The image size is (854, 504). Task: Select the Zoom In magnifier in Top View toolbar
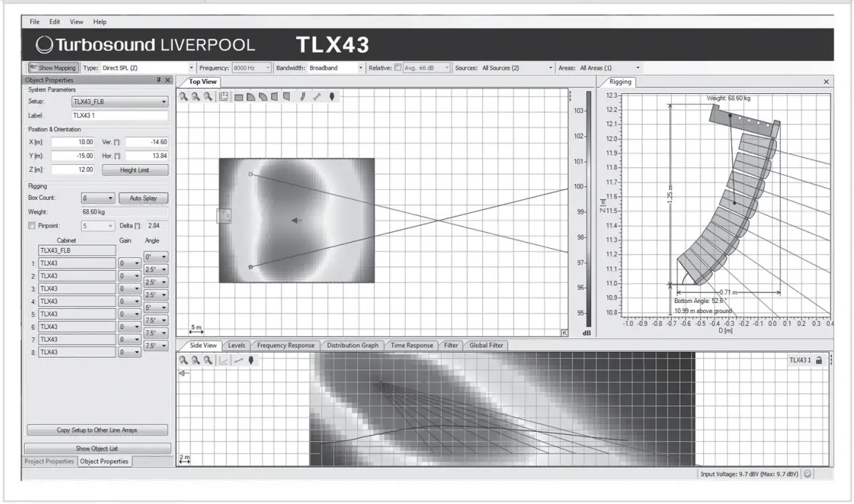coord(183,96)
